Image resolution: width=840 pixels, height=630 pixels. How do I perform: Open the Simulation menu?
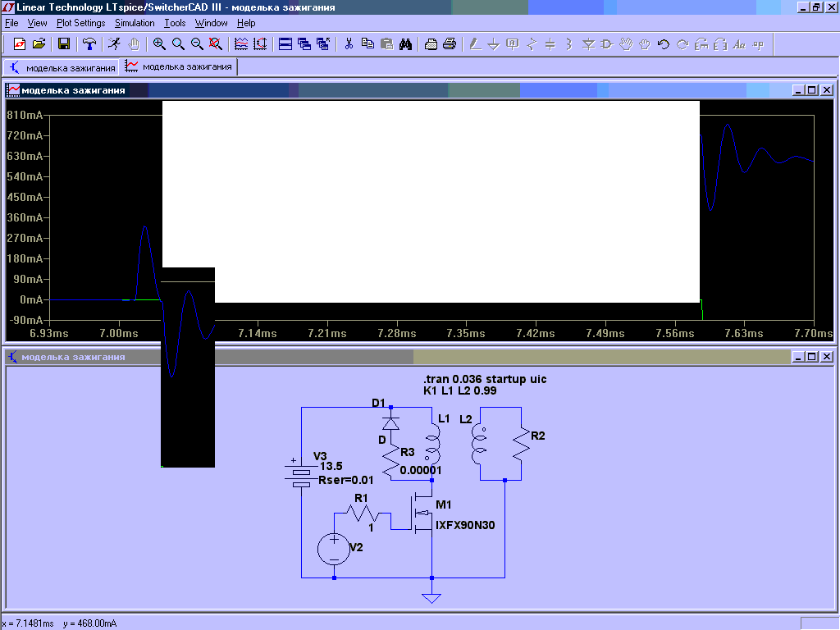click(x=135, y=23)
